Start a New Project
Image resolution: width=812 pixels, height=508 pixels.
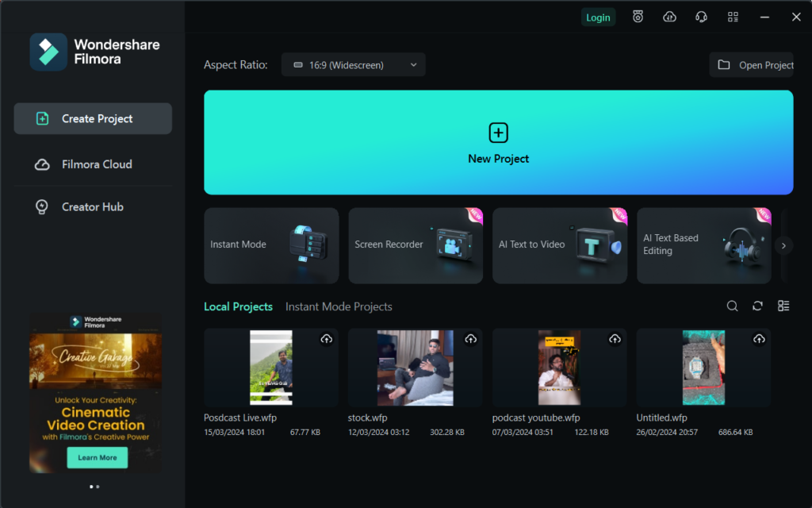pyautogui.click(x=498, y=143)
